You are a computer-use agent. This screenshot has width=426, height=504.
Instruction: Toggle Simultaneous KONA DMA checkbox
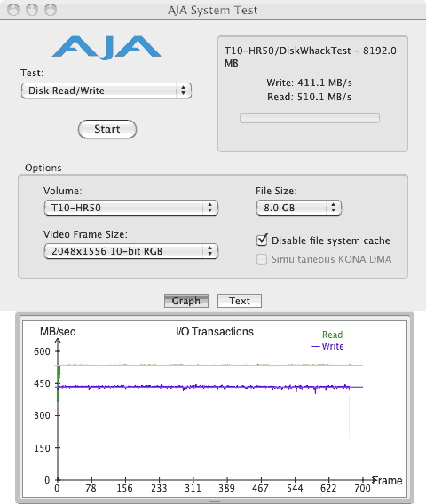(262, 259)
